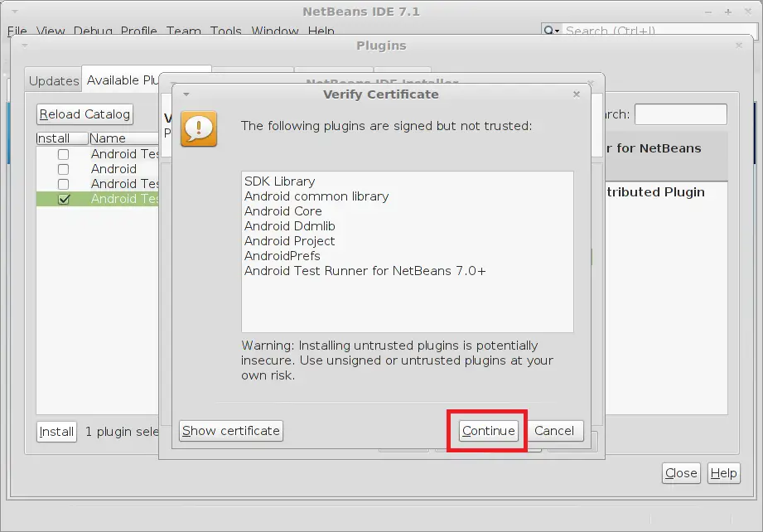Maximize the NetBeans IDE window
This screenshot has height=532, width=763.
click(728, 12)
